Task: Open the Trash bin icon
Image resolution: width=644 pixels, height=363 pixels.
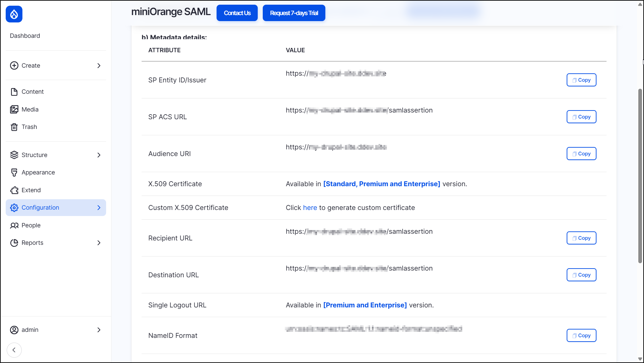Action: [14, 127]
